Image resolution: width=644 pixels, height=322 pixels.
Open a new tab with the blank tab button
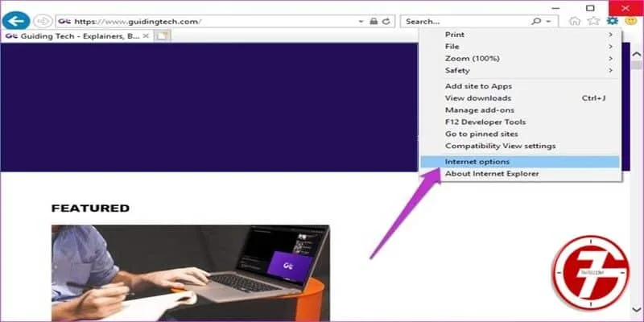(163, 36)
